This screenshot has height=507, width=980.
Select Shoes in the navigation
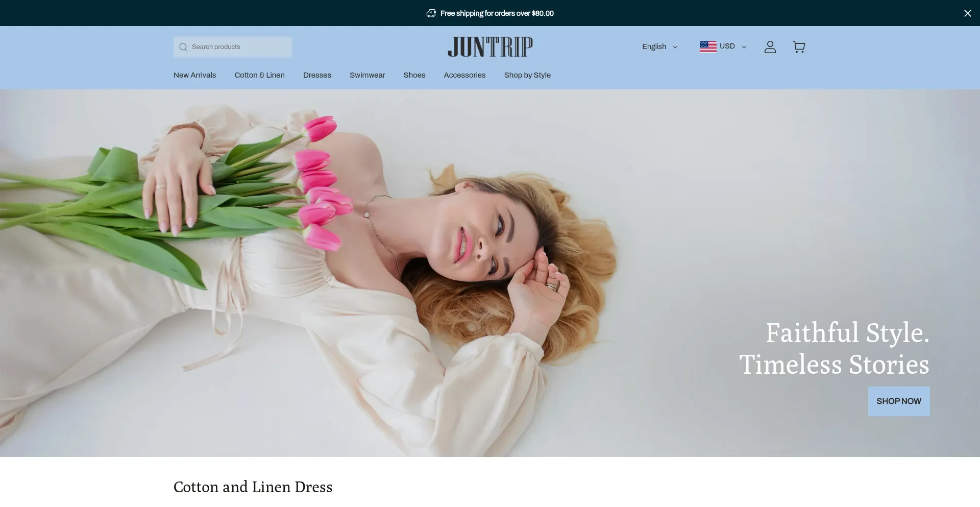(x=414, y=75)
